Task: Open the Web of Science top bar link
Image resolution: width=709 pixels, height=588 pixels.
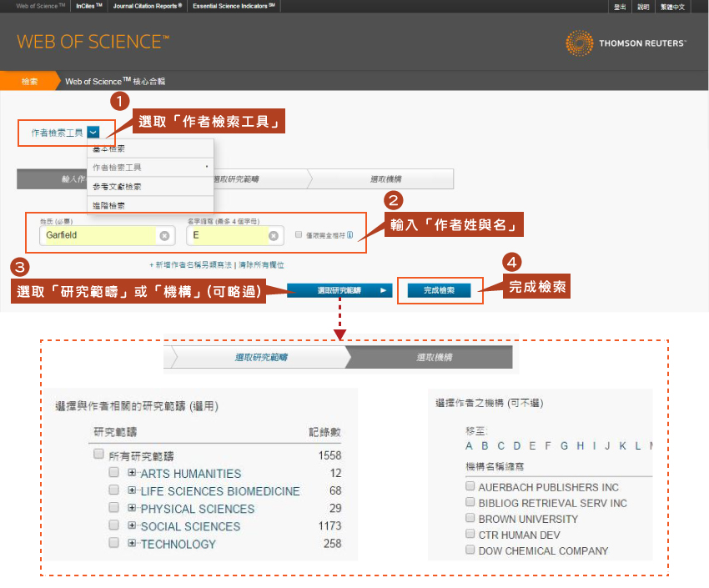Action: [41, 6]
